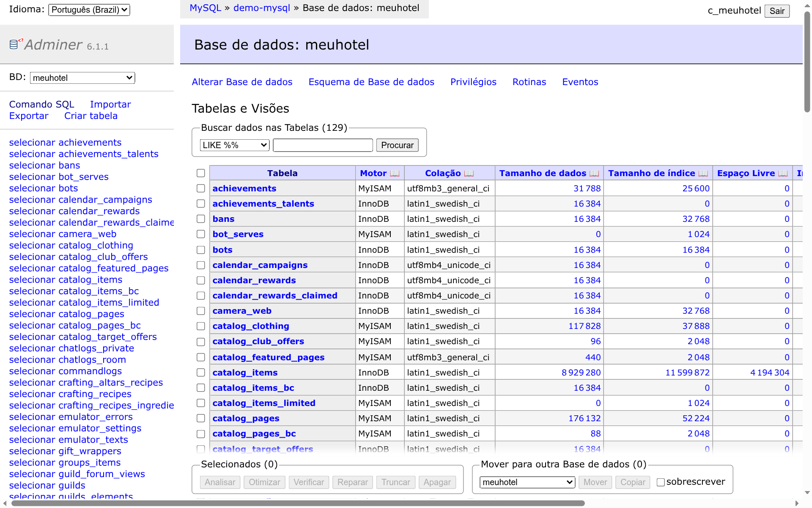Open the Rotinas page

point(529,82)
